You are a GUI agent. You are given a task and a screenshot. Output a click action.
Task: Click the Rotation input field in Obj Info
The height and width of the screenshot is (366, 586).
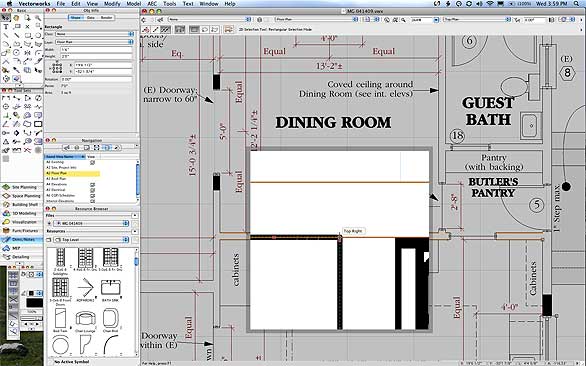pyautogui.click(x=96, y=79)
